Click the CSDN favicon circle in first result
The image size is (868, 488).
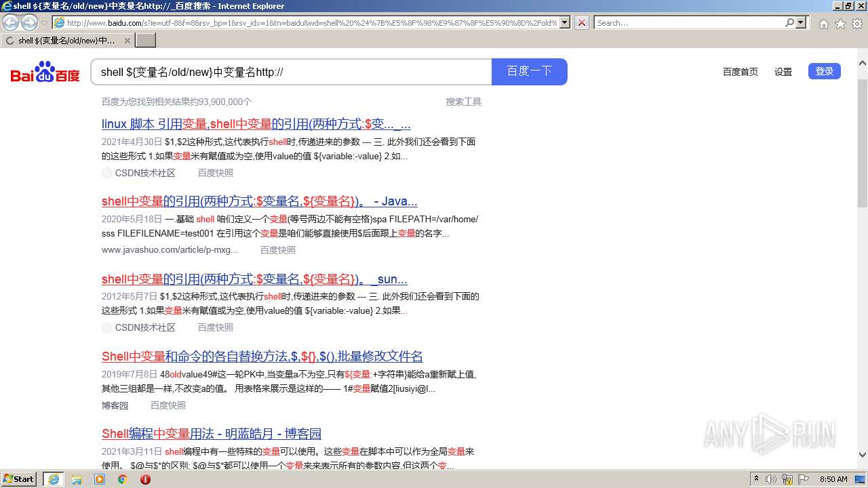click(x=107, y=173)
